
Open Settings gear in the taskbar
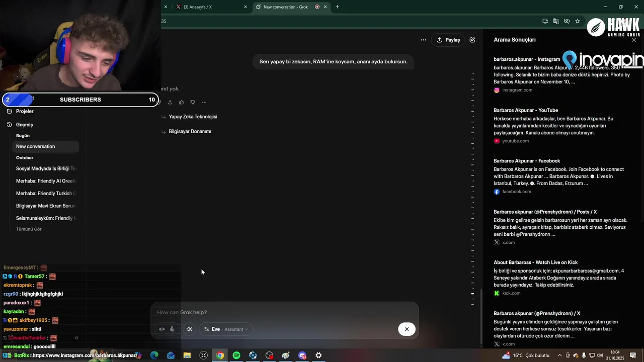tap(318, 355)
